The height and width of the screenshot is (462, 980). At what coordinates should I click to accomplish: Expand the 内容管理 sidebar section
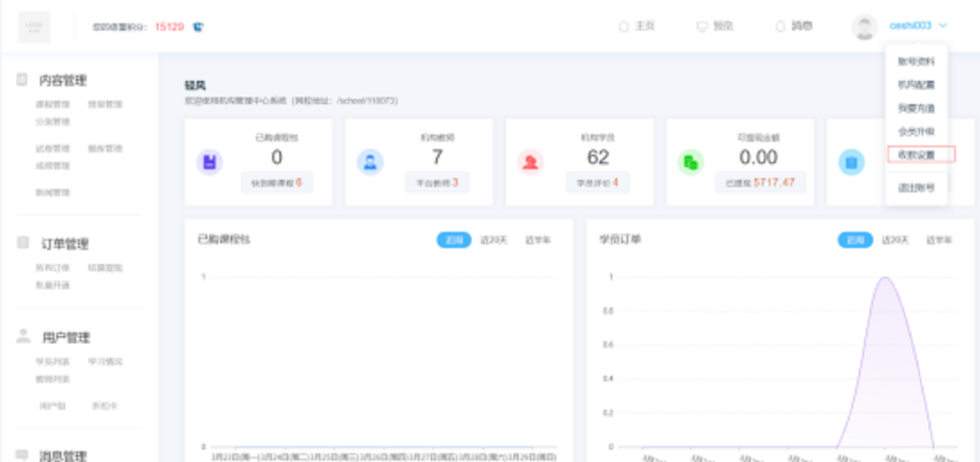tap(62, 80)
